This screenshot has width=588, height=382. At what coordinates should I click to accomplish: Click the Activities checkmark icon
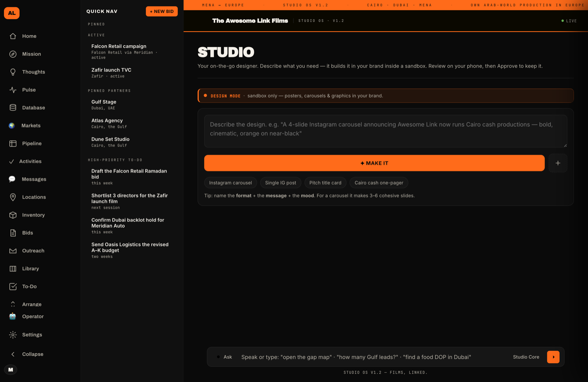[x=12, y=161]
